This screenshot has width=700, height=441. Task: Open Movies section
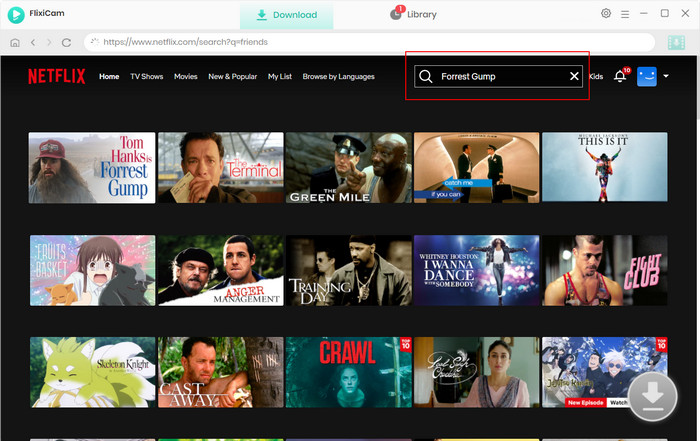pos(186,77)
